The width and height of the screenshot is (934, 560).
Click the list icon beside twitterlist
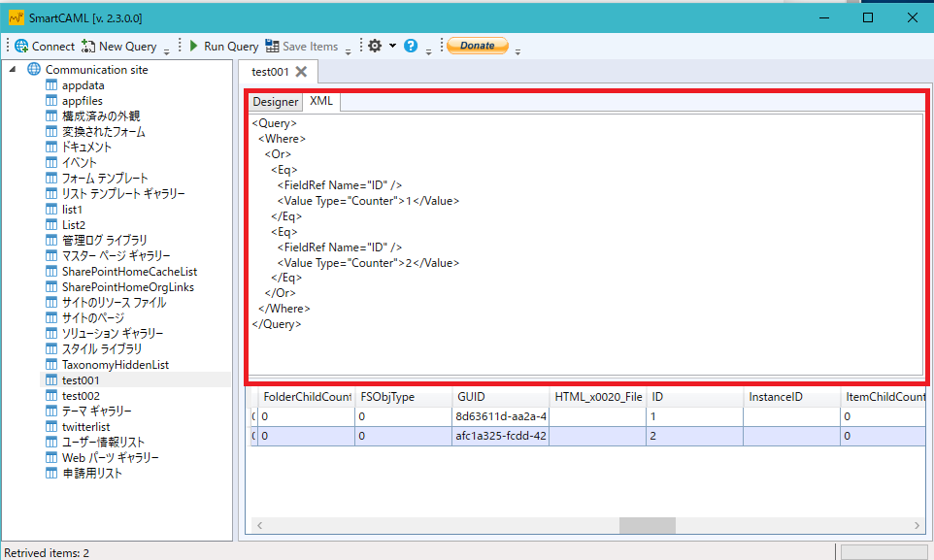click(x=51, y=426)
